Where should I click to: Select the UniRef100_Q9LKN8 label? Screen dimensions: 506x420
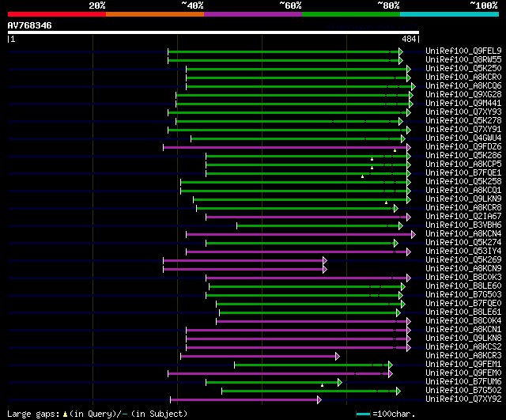pyautogui.click(x=463, y=339)
